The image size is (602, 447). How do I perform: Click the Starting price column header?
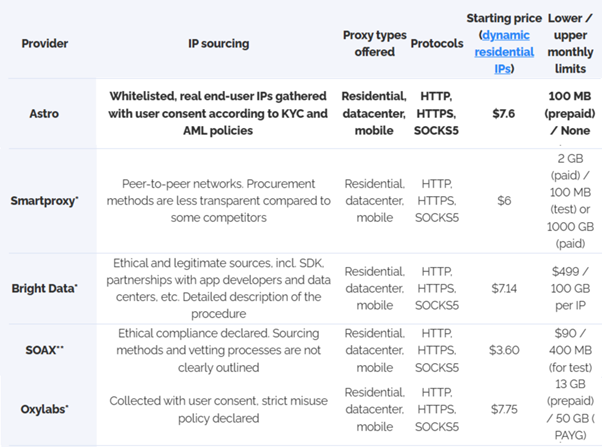(504, 19)
